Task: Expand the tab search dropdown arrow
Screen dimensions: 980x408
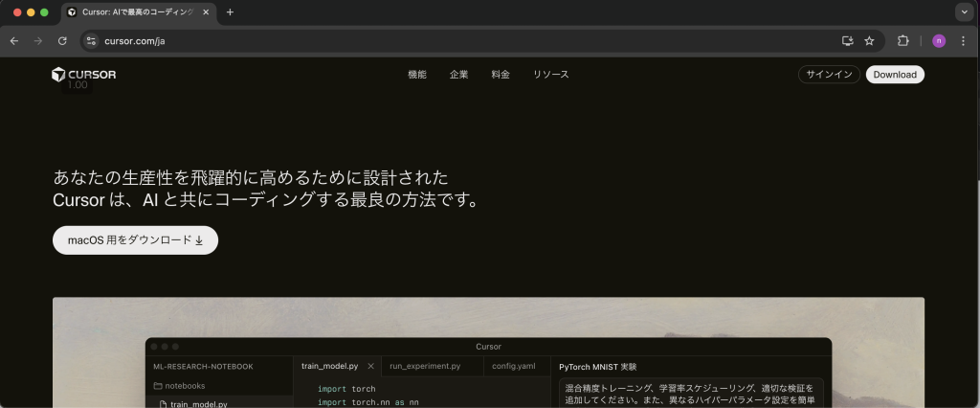Action: [964, 11]
